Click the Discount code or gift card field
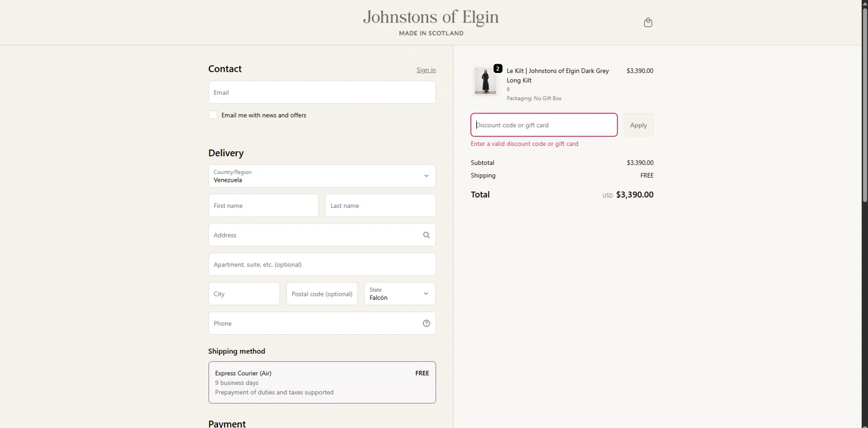Image resolution: width=868 pixels, height=428 pixels. coord(544,125)
